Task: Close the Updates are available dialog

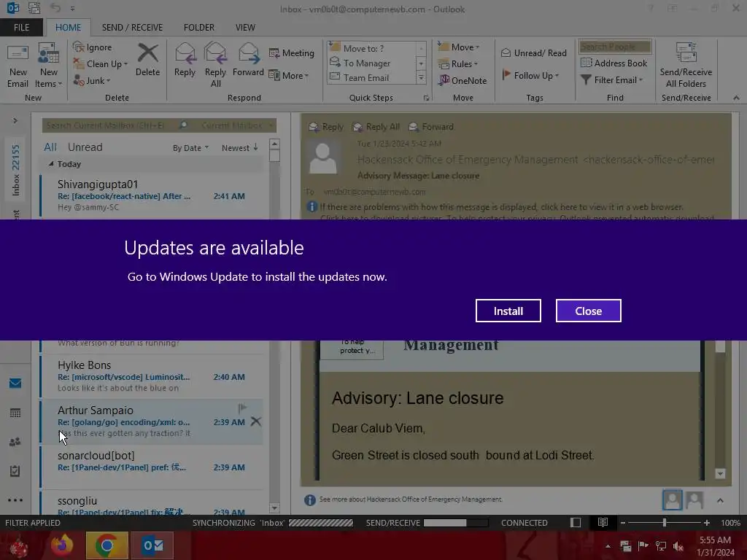Action: 589,311
